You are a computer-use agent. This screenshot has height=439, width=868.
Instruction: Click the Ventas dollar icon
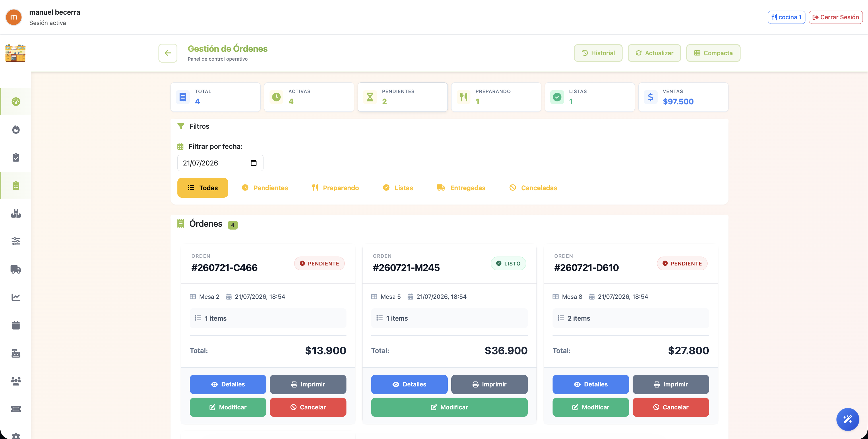click(x=650, y=97)
